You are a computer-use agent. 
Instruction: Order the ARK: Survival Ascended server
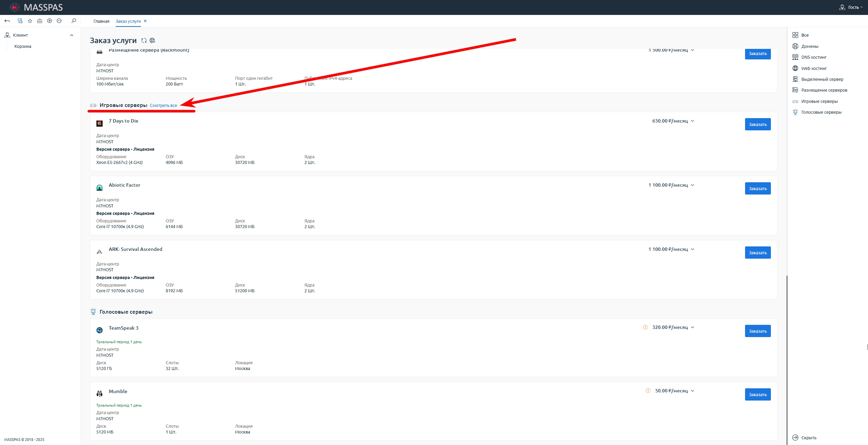[758, 253]
